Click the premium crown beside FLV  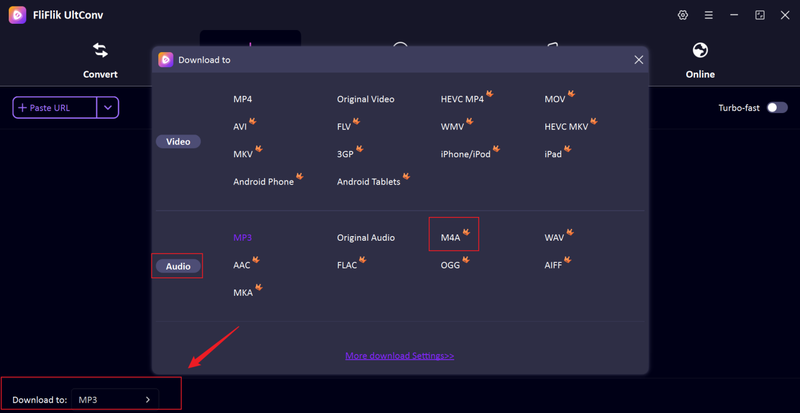coord(357,122)
